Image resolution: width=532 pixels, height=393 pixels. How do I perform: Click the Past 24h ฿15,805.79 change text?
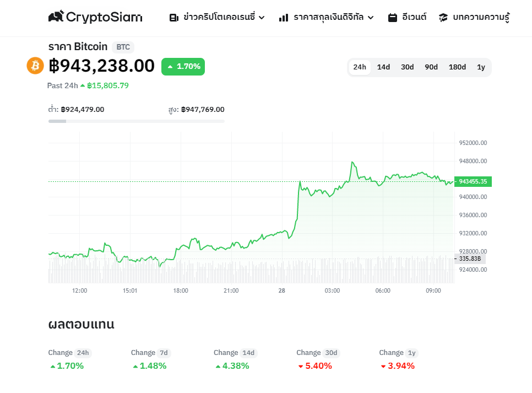coord(88,85)
